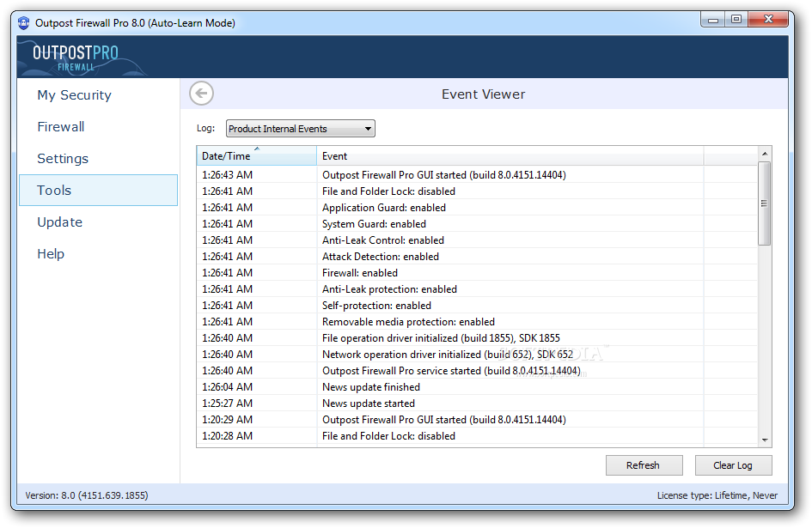Image resolution: width=812 pixels, height=528 pixels.
Task: Select the Firewall: enabled row
Action: pos(476,273)
